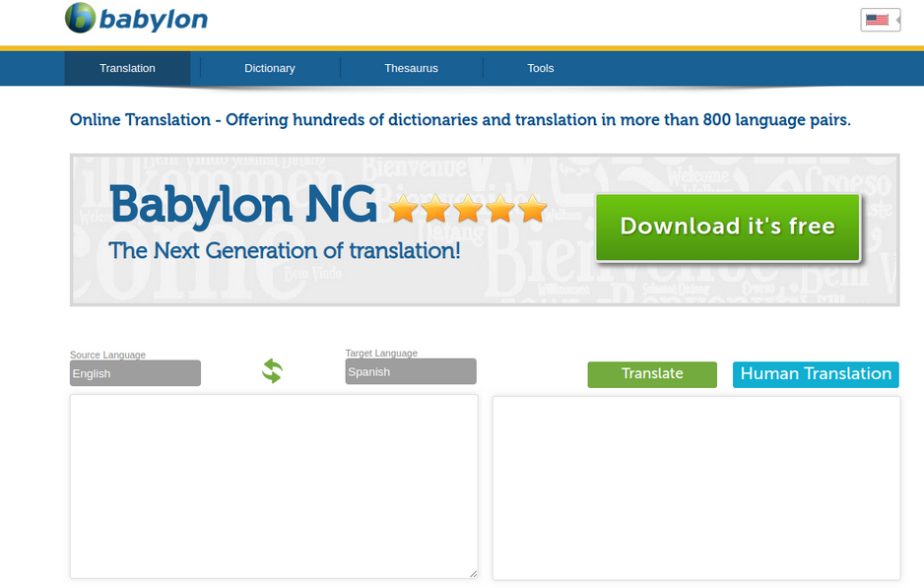Image resolution: width=924 pixels, height=588 pixels.
Task: Click the five-star rating in banner
Action: click(468, 209)
